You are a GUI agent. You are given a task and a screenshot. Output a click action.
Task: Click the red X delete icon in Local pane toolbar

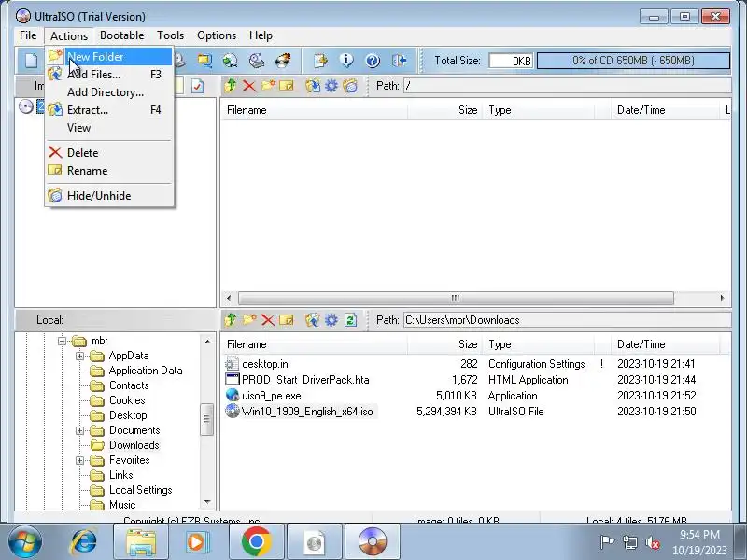coord(268,320)
